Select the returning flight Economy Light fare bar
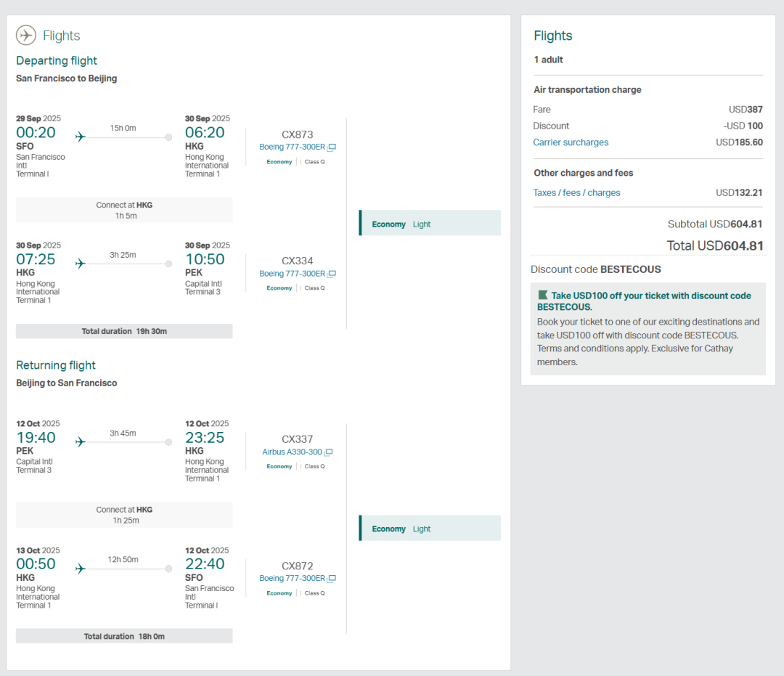 (430, 529)
